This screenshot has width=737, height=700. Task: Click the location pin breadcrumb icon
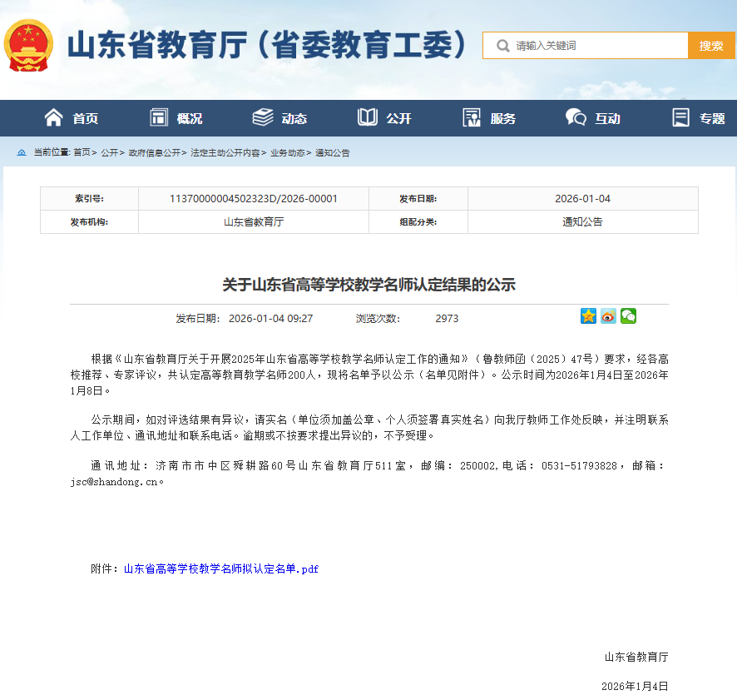pos(22,153)
